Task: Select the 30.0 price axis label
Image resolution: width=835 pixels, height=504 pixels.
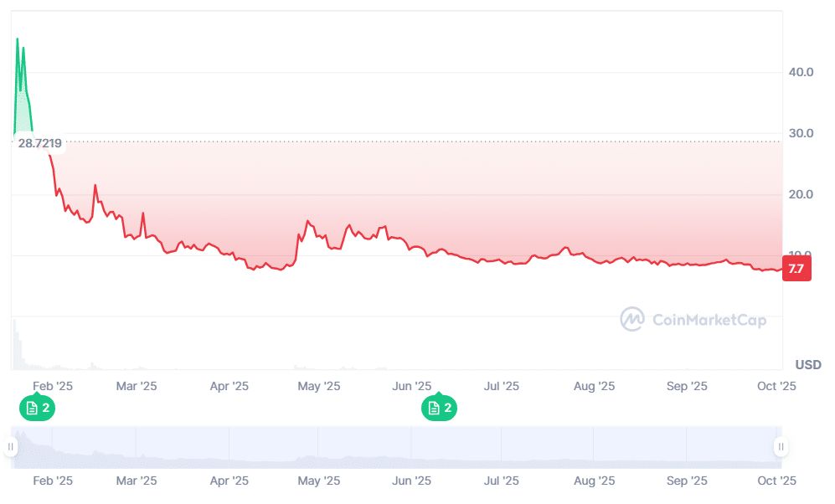Action: click(x=801, y=133)
